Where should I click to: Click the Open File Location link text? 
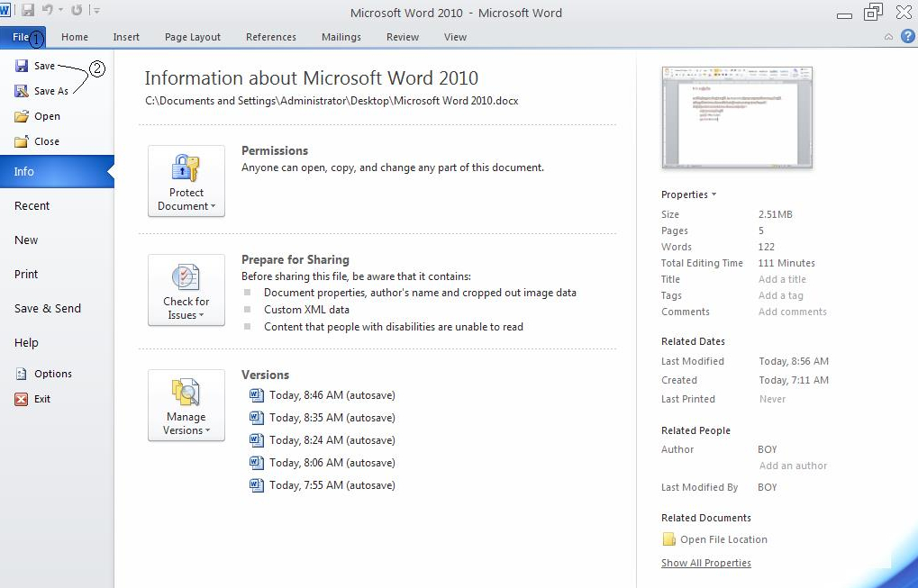pos(723,539)
